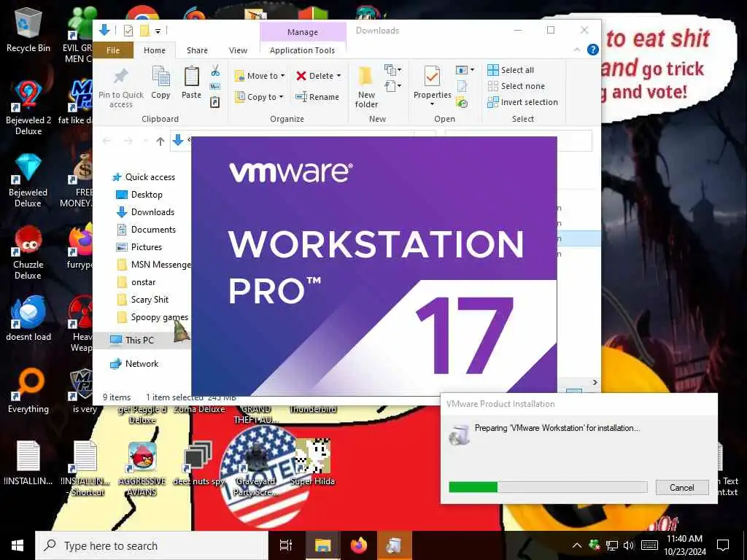Expand the Easy access dropdown
The image size is (747, 560).
[392, 86]
